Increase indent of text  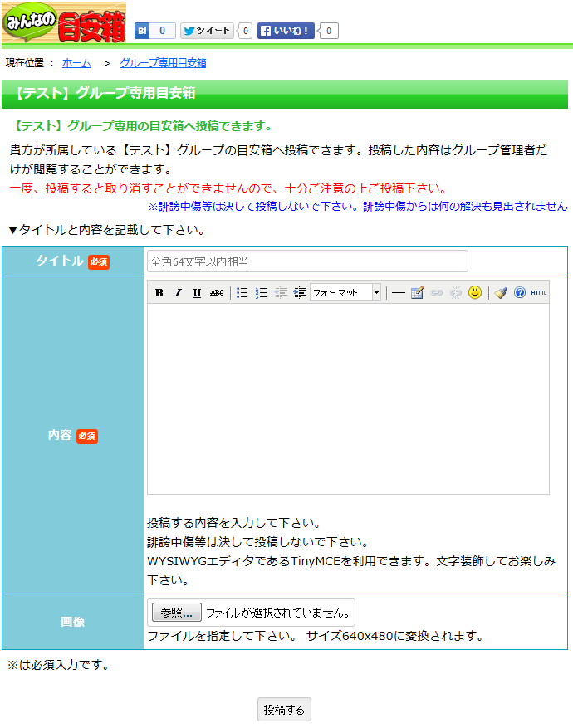(300, 292)
